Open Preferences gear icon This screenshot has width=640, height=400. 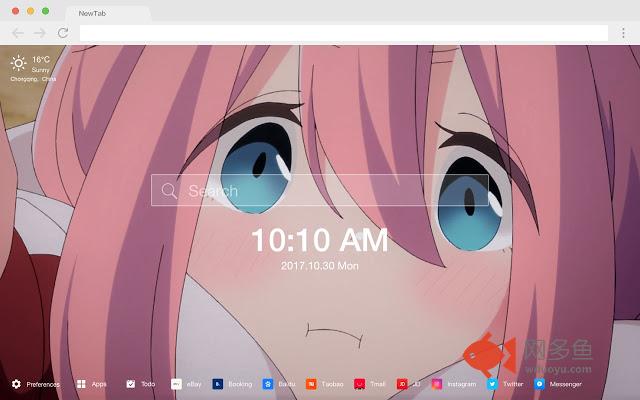tap(16, 384)
